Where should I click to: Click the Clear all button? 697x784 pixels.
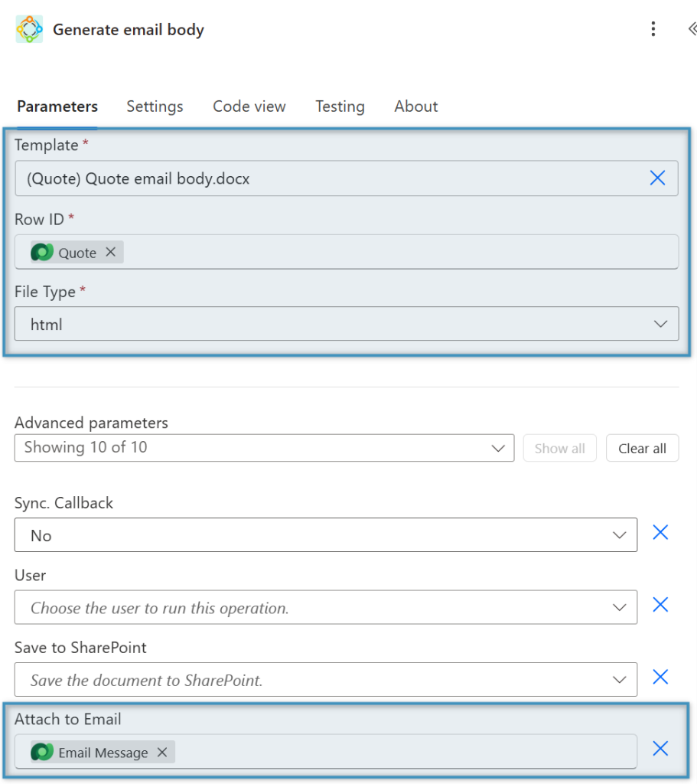coord(642,448)
